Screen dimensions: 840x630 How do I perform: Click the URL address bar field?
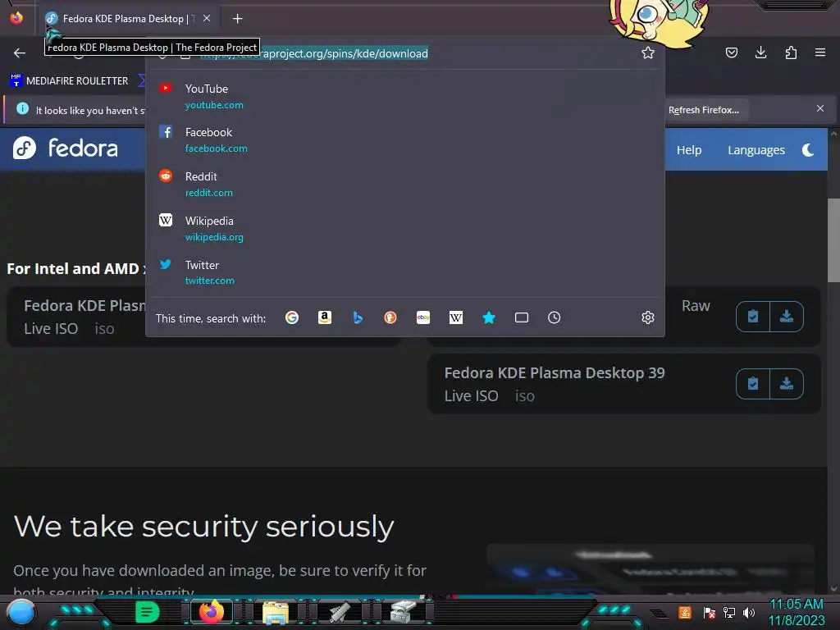point(405,53)
